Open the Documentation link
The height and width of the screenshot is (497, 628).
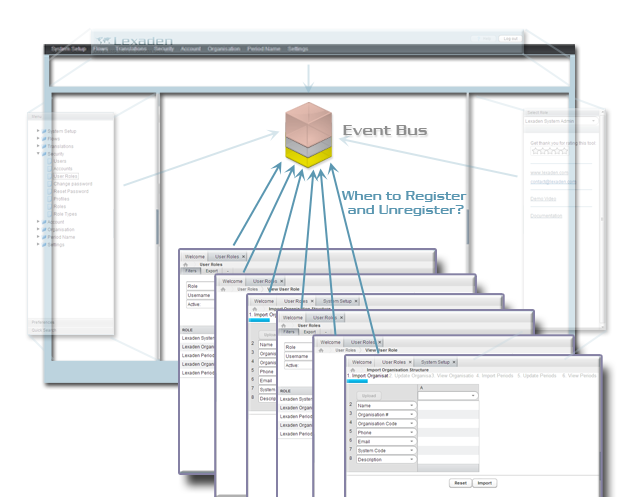[x=546, y=216]
